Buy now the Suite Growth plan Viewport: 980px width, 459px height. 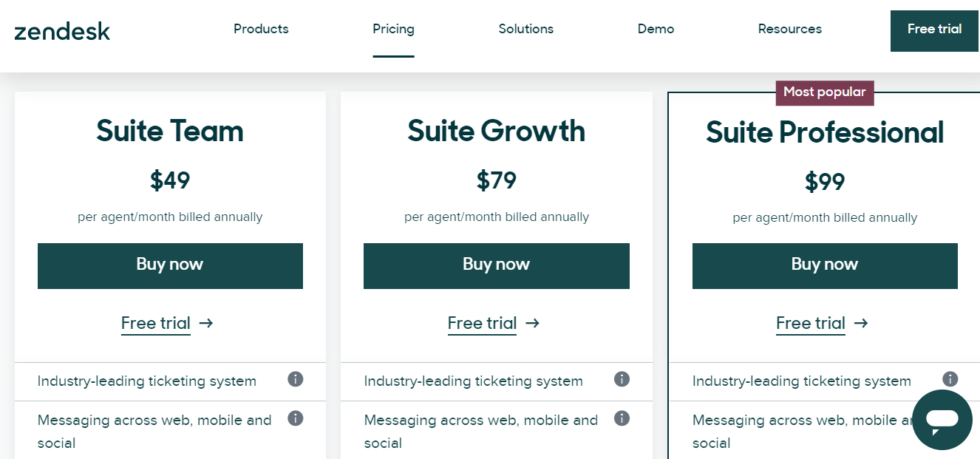click(496, 265)
